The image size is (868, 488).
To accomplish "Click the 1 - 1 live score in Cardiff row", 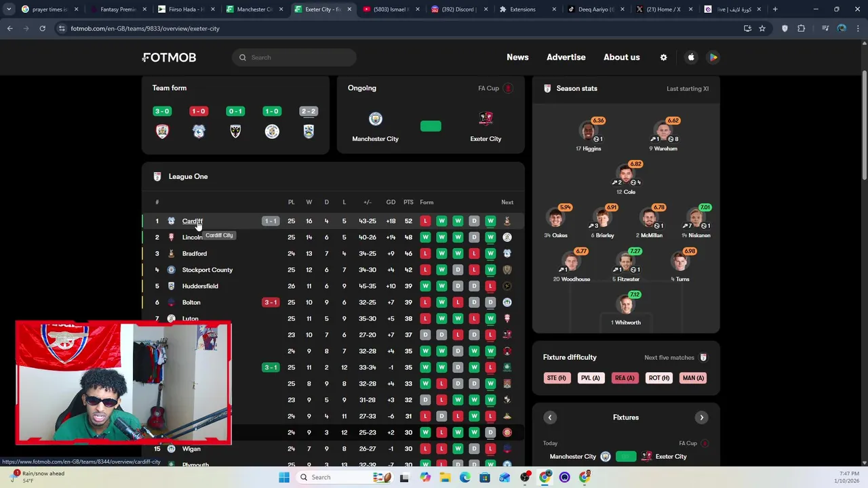I will [x=271, y=221].
